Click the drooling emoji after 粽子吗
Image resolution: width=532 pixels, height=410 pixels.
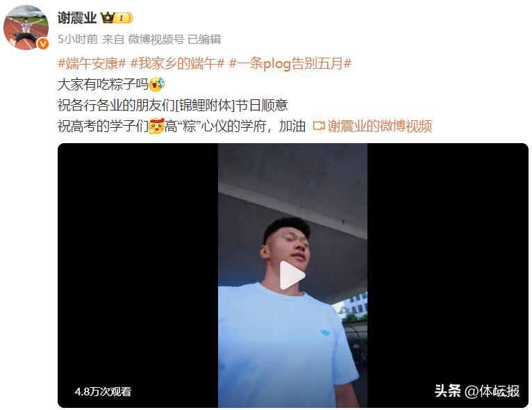point(156,84)
